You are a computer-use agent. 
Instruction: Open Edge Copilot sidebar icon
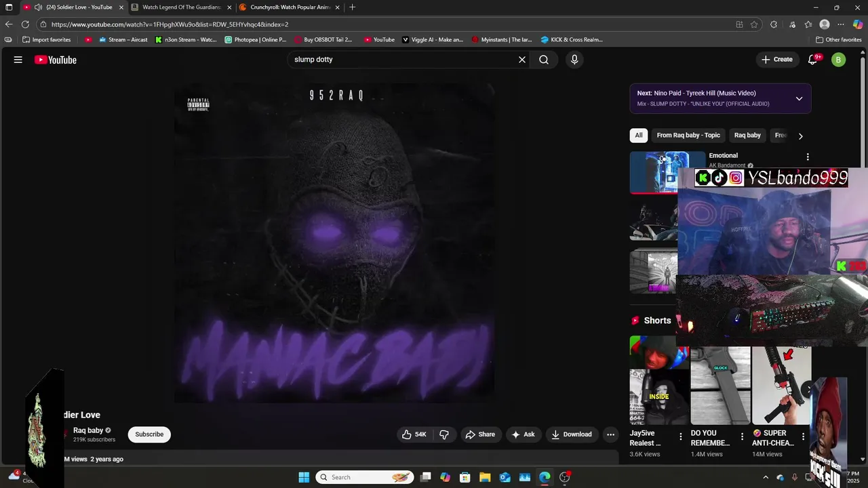(858, 24)
